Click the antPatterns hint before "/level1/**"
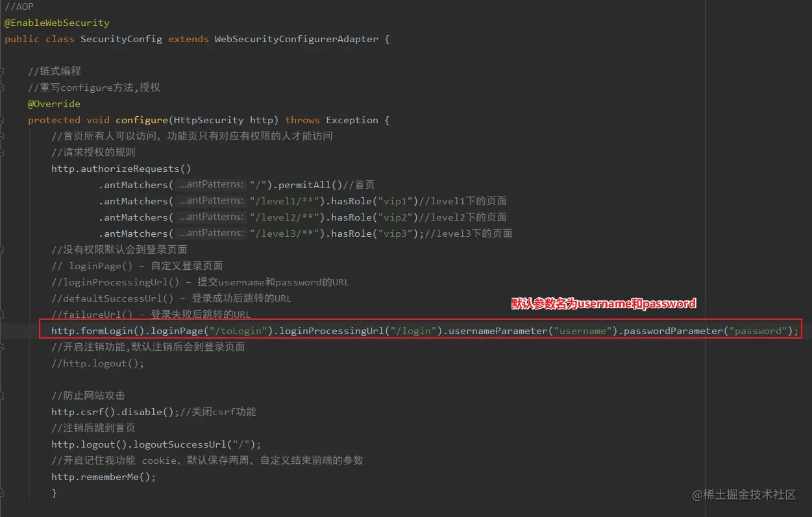Image resolution: width=812 pixels, height=517 pixels. (211, 201)
